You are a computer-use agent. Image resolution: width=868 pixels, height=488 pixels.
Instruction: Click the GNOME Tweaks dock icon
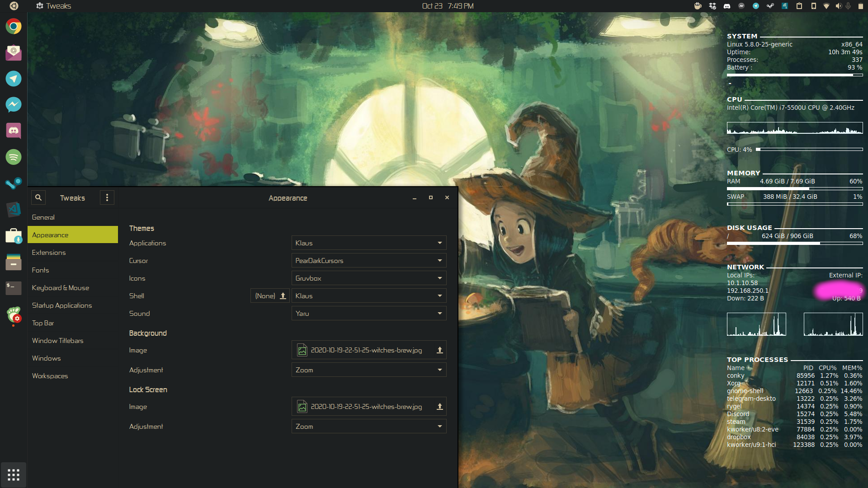14,314
